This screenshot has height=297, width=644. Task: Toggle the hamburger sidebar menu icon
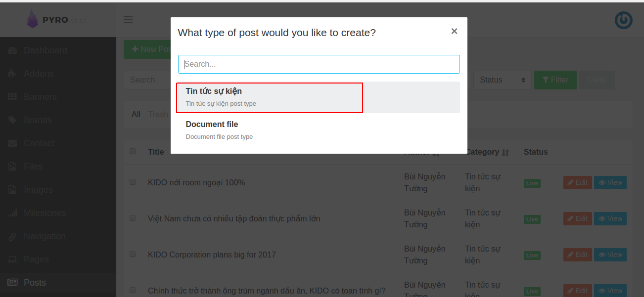[x=128, y=20]
